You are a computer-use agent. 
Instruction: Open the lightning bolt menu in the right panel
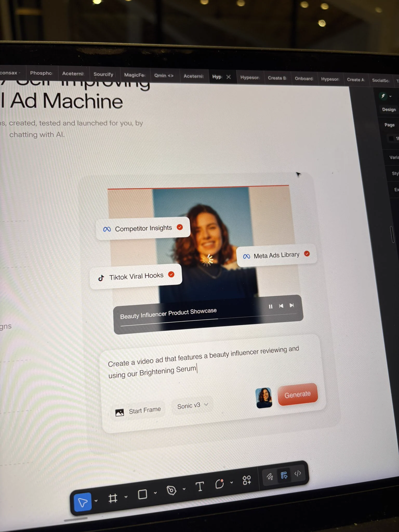click(385, 96)
